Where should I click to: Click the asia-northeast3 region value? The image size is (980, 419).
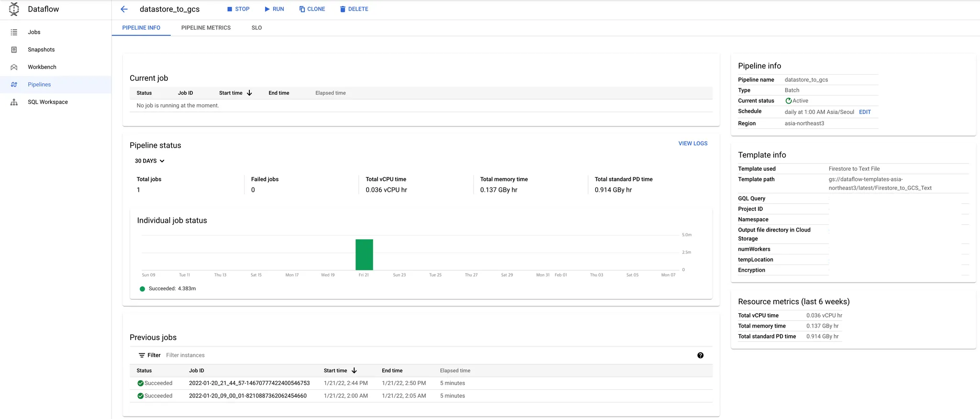pos(804,123)
